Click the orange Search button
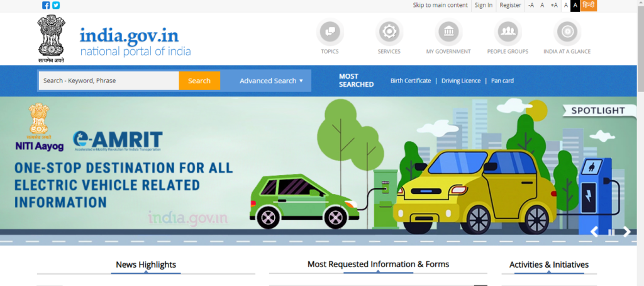Screen dimensions: 644x286 (x=199, y=81)
